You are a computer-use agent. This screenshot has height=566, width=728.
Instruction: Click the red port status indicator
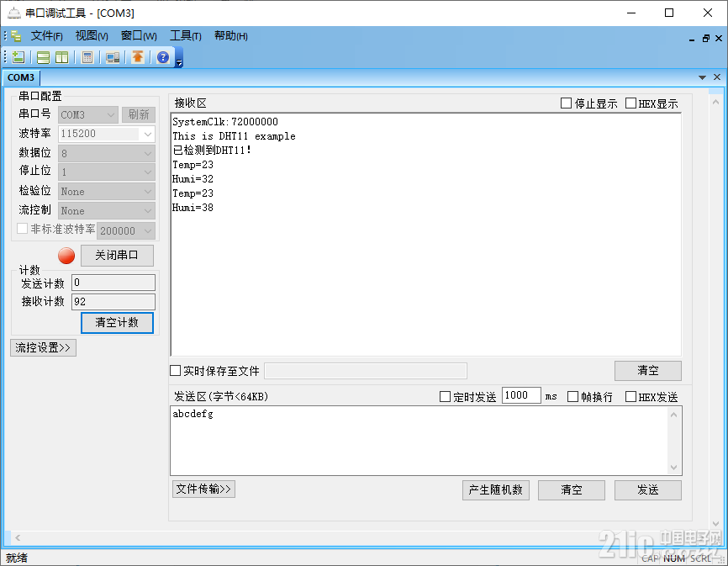pos(66,256)
